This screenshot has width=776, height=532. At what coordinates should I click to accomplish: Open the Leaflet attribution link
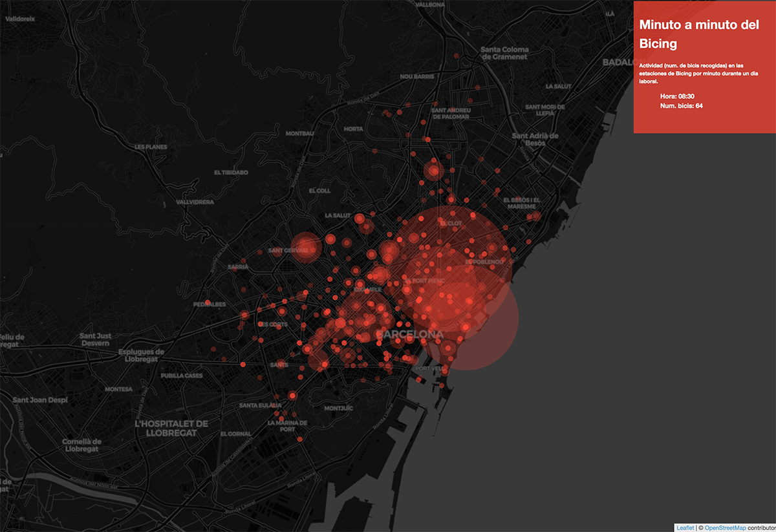pyautogui.click(x=685, y=527)
